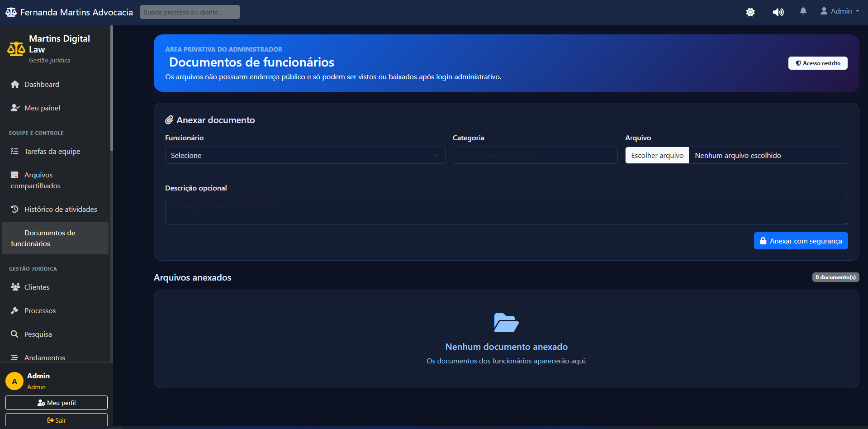The height and width of the screenshot is (429, 868).
Task: Open the Admin user dropdown menu
Action: 840,11
